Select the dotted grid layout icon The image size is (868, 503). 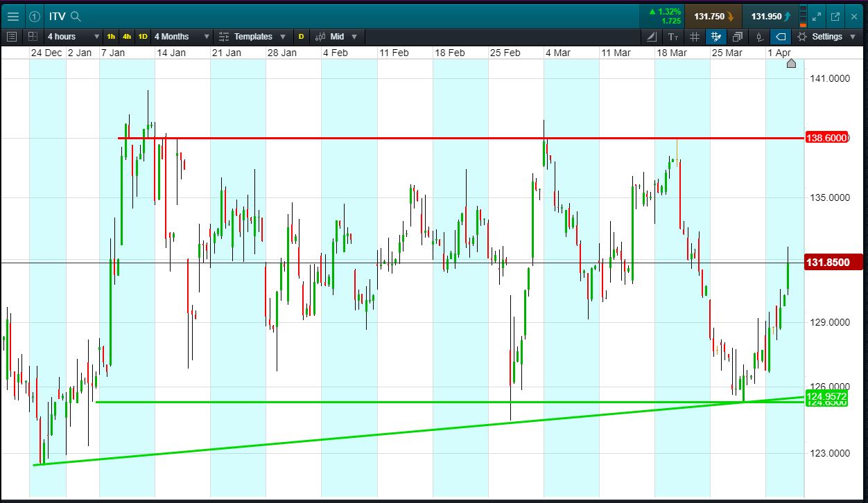(33, 36)
